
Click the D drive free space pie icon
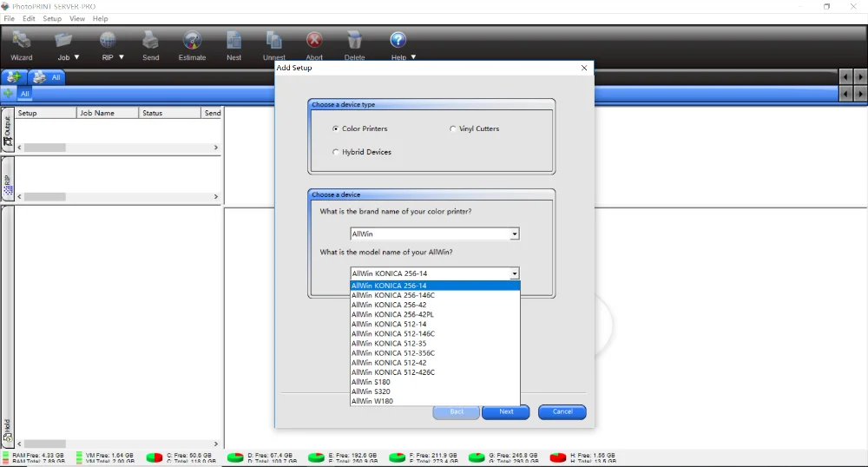(x=235, y=457)
